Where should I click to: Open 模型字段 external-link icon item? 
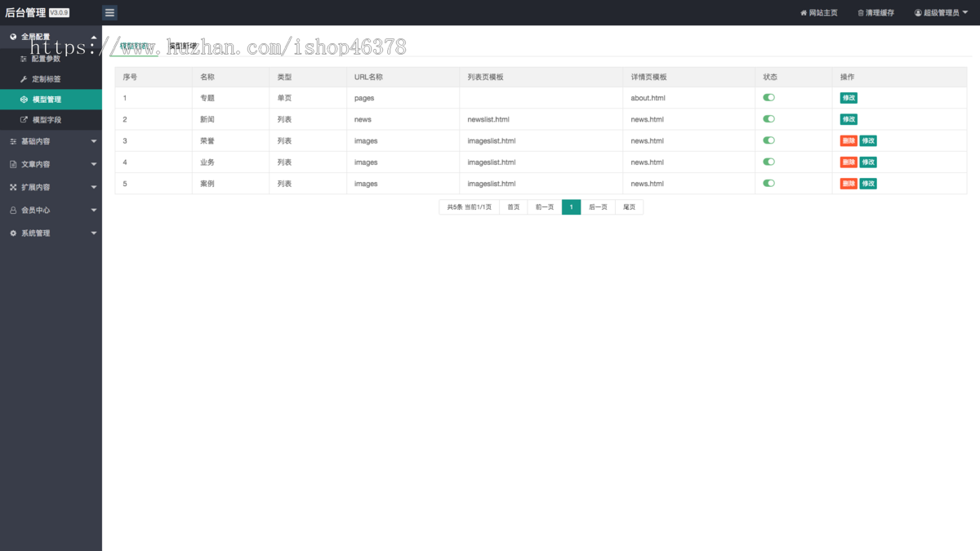coord(51,120)
